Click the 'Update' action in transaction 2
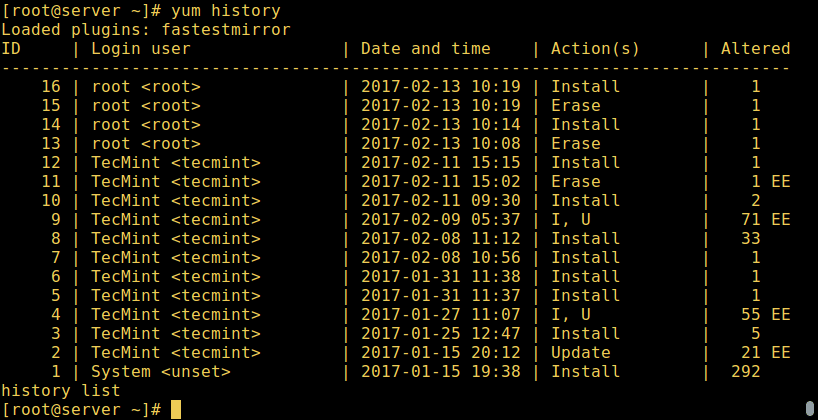Viewport: 818px width, 420px height. [x=580, y=352]
